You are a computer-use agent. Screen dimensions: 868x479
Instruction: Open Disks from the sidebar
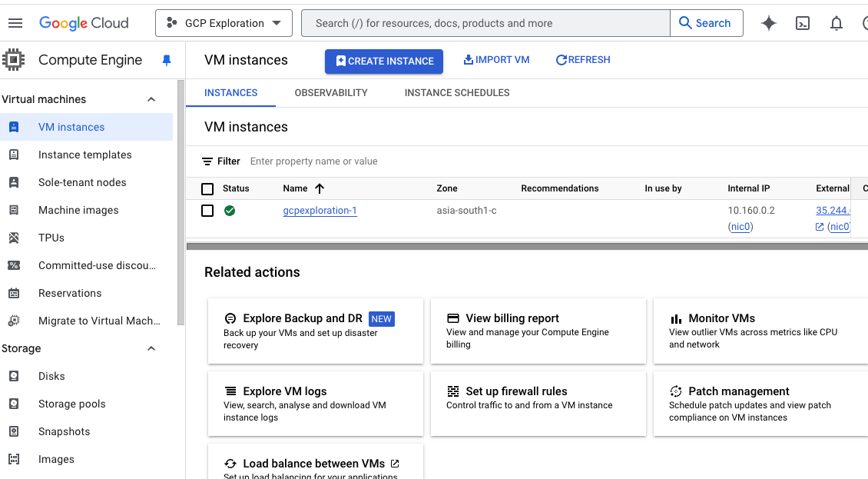[51, 376]
